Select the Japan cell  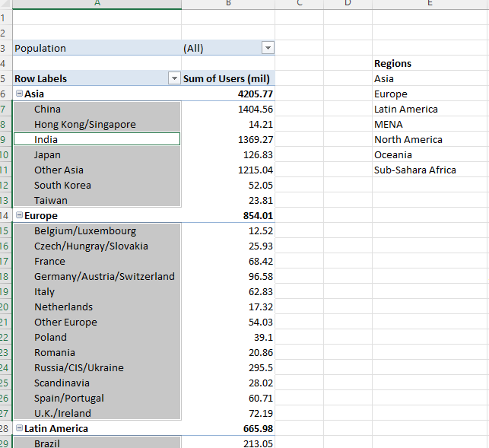click(x=97, y=154)
